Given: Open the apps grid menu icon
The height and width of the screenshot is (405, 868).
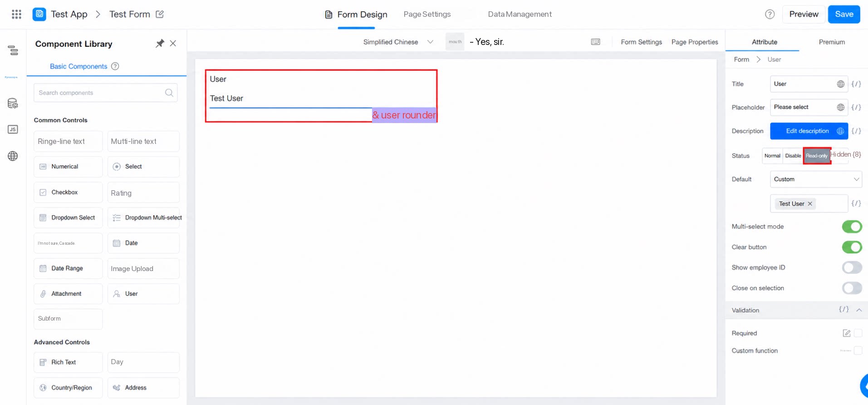Looking at the screenshot, I should click(x=16, y=14).
